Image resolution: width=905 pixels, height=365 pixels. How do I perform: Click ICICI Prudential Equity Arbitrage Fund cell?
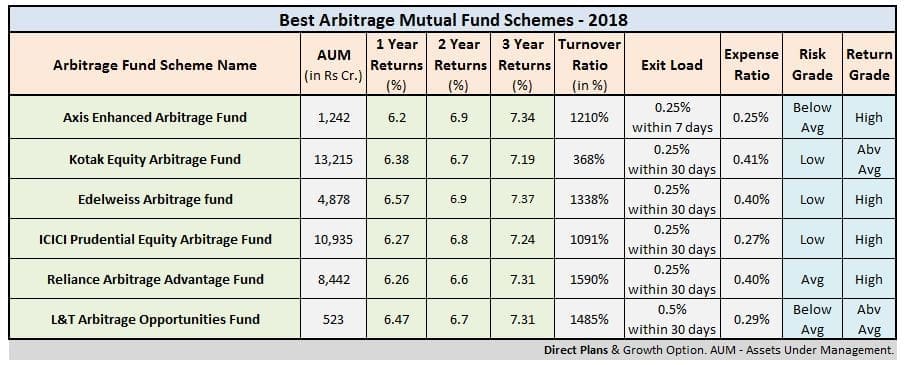point(155,239)
